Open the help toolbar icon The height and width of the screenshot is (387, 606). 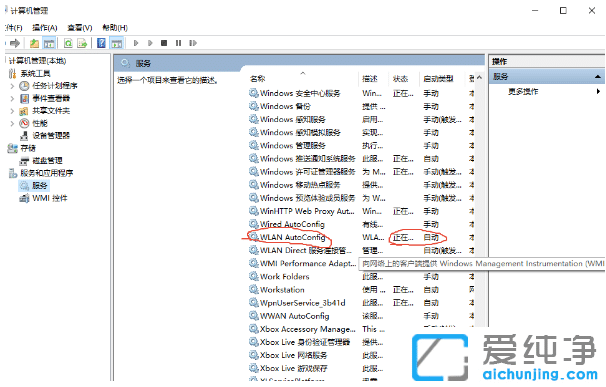[x=101, y=43]
